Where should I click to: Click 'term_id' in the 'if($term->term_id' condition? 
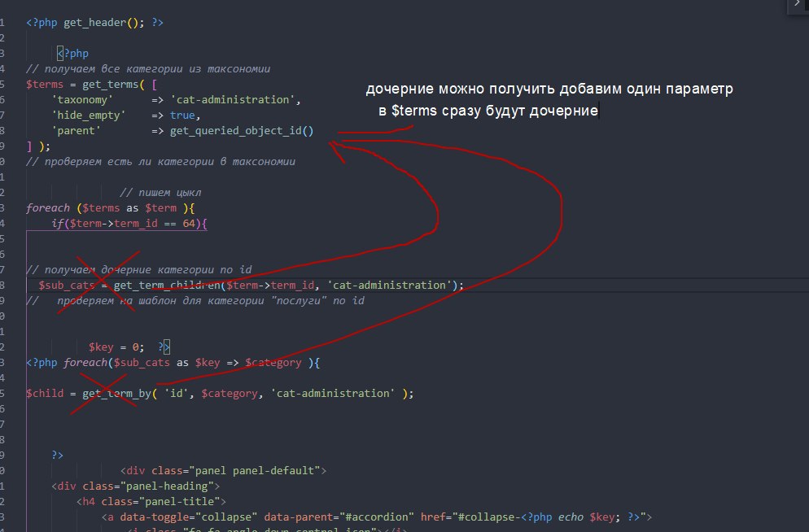coord(136,223)
